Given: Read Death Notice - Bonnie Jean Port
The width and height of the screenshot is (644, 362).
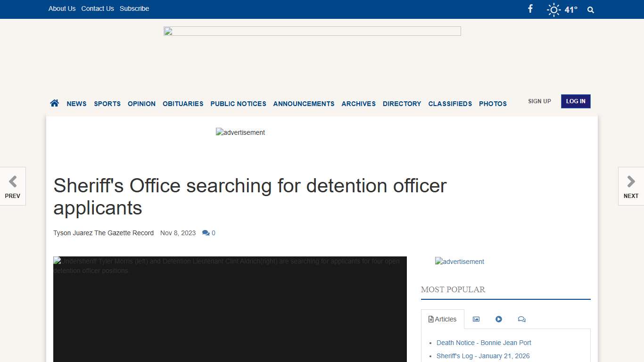Looking at the screenshot, I should click(x=484, y=343).
